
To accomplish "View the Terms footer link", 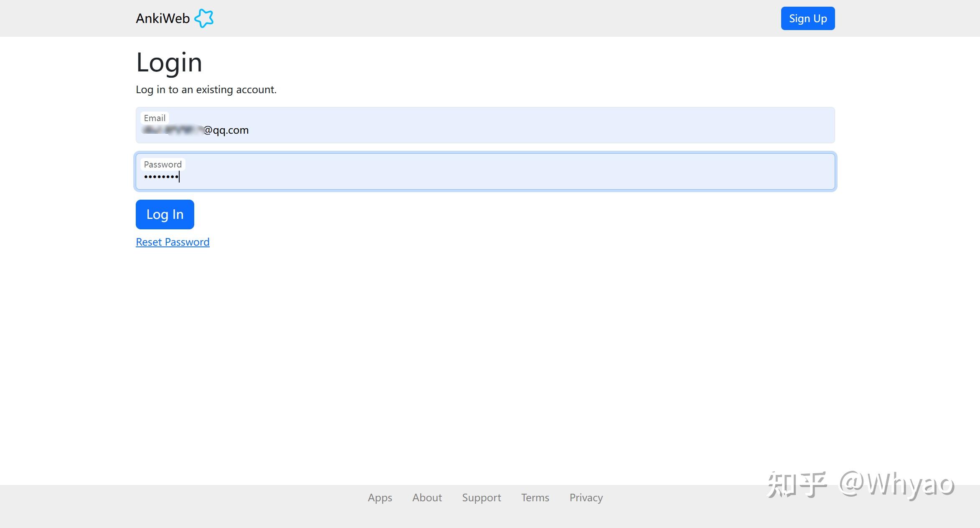I will pos(535,498).
